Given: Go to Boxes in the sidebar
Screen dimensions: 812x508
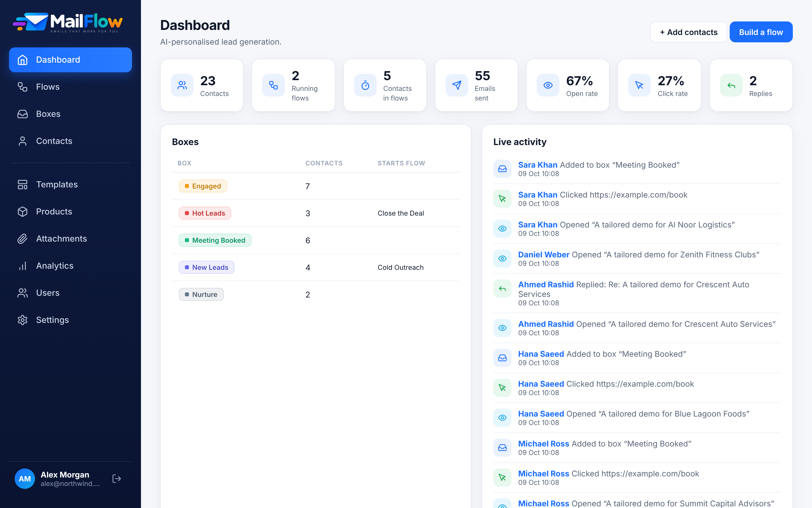Looking at the screenshot, I should (x=70, y=114).
